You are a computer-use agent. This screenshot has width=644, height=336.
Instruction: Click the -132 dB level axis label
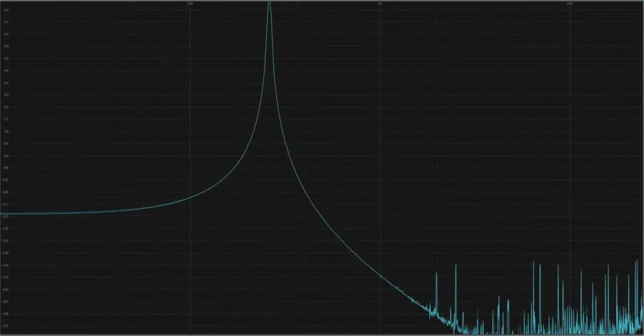(x=6, y=241)
